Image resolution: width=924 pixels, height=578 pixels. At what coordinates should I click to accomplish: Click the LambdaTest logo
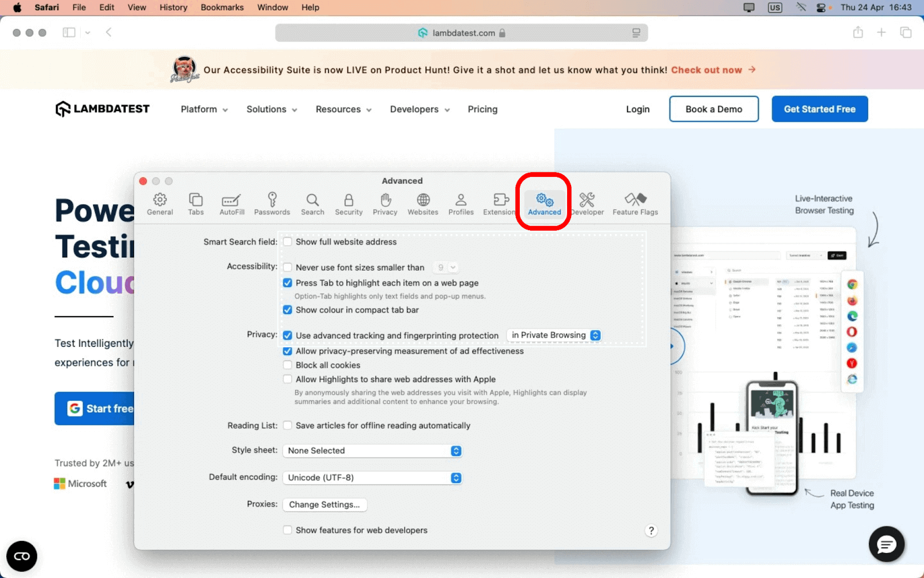click(102, 109)
